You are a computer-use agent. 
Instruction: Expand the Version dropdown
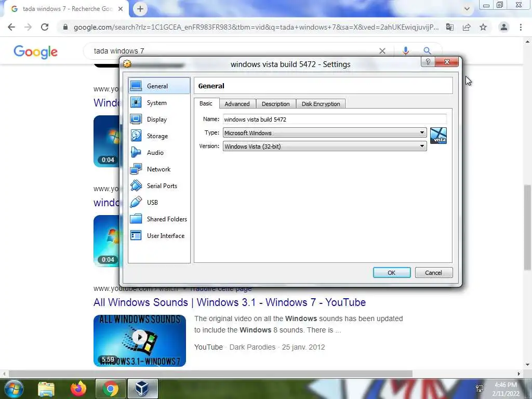422,146
